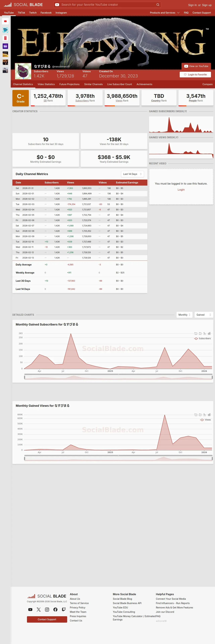Viewport: 215px width, 644px height.
Task: Switch the Subscribers chart to bar view
Action: tap(209, 334)
